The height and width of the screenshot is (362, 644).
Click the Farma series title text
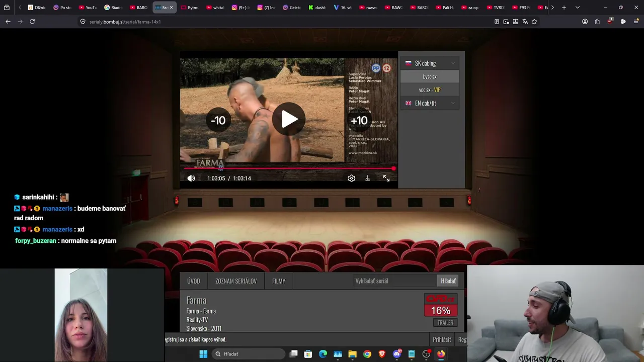[196, 300]
